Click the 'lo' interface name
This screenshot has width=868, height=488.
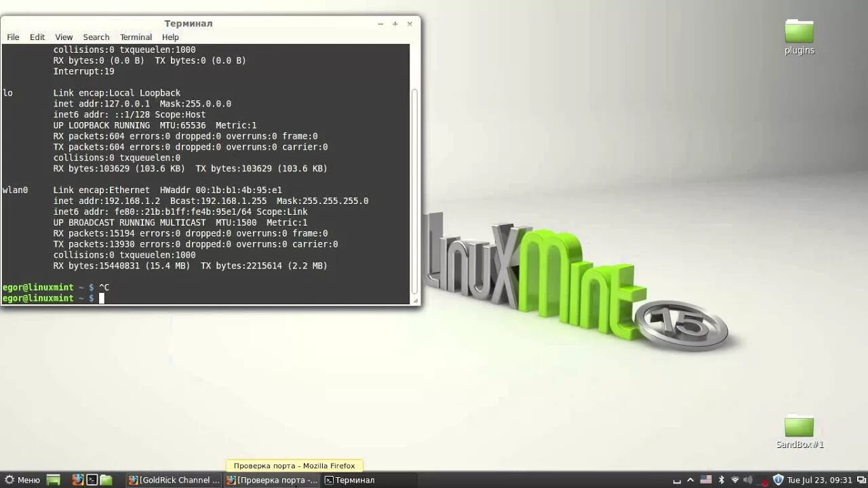[x=7, y=93]
